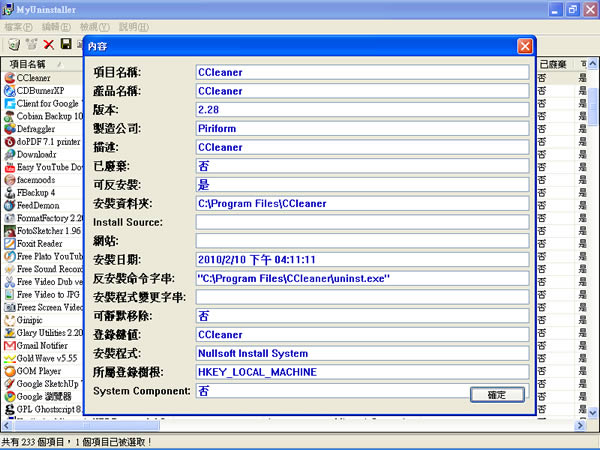Screen dimensions: 600x450
Task: Click the uninstall trash can toolbar icon
Action: 14,44
